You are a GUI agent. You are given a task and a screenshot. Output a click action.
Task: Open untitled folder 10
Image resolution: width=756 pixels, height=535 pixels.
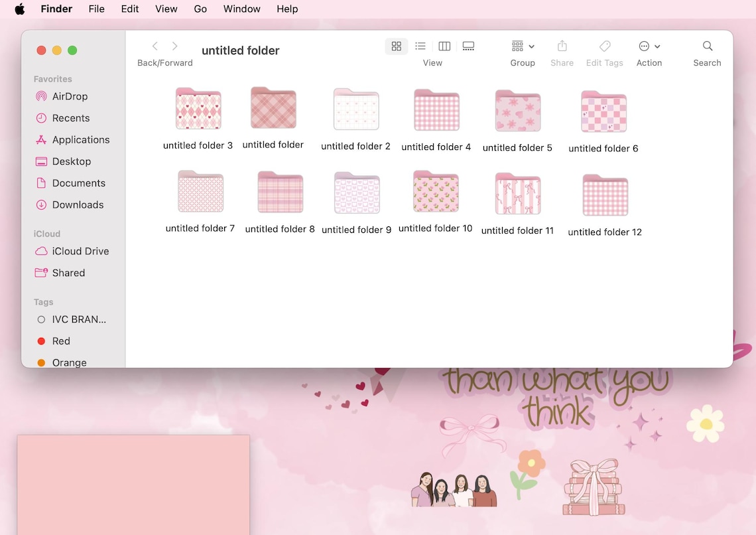tap(435, 192)
